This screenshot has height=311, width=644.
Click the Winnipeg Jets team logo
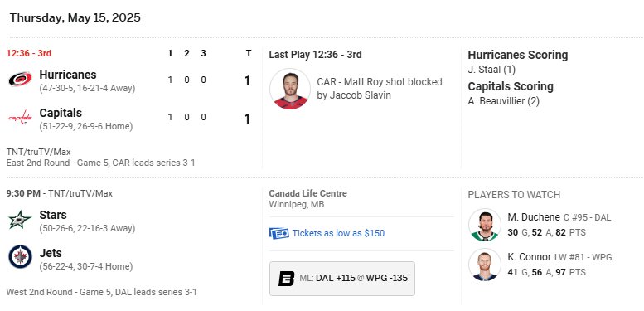(x=20, y=257)
